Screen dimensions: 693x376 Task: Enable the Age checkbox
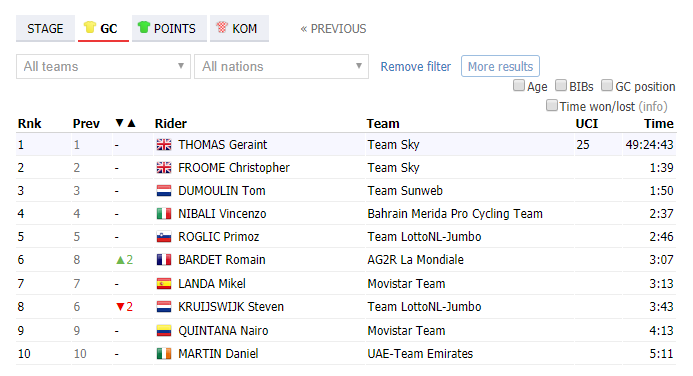518,85
